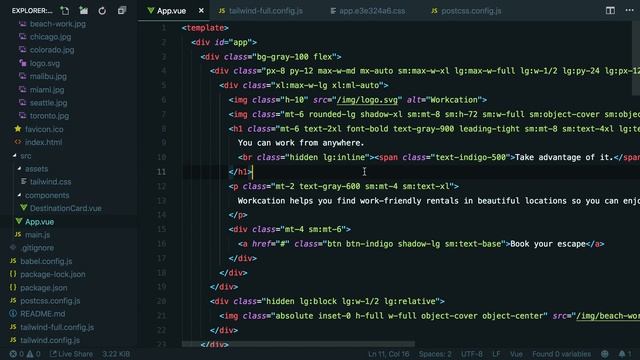Click the Ln 11, Col 16 position indicator
The width and height of the screenshot is (640, 360).
389,354
